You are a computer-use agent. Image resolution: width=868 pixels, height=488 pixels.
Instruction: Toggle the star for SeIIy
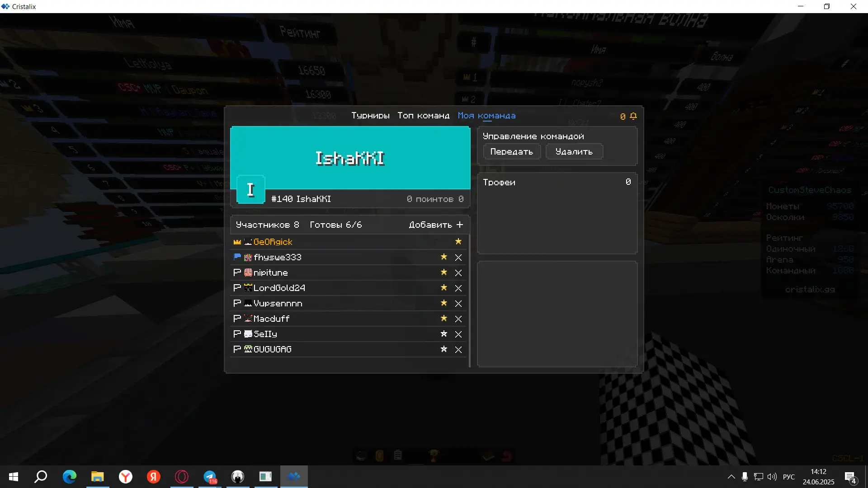(444, 334)
